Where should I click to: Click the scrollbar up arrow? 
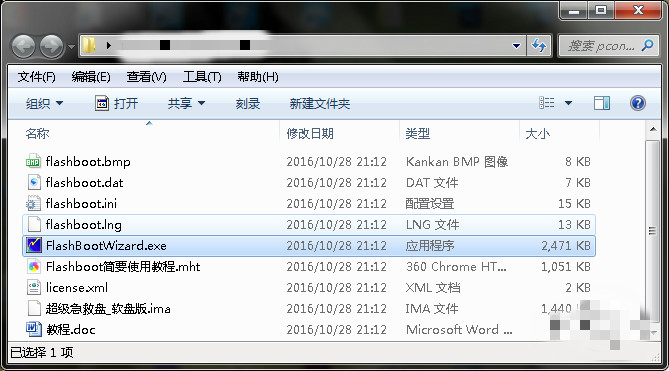(653, 130)
